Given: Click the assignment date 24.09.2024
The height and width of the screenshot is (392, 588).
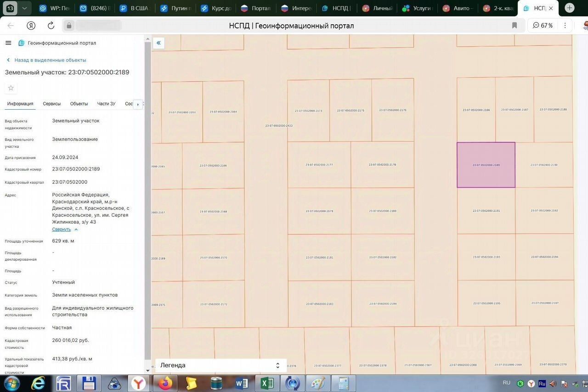Looking at the screenshot, I should click(x=66, y=157).
